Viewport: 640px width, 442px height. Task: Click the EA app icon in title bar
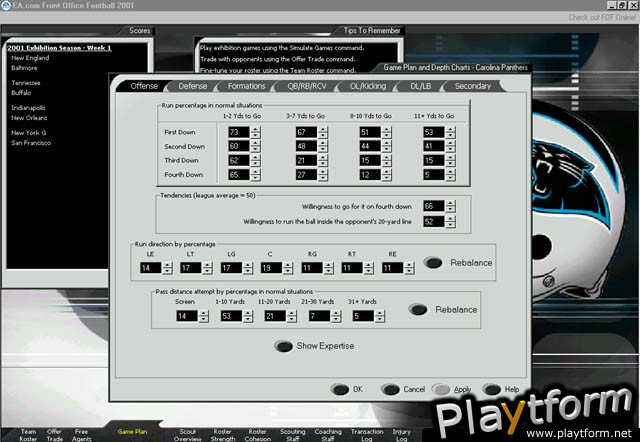coord(6,5)
